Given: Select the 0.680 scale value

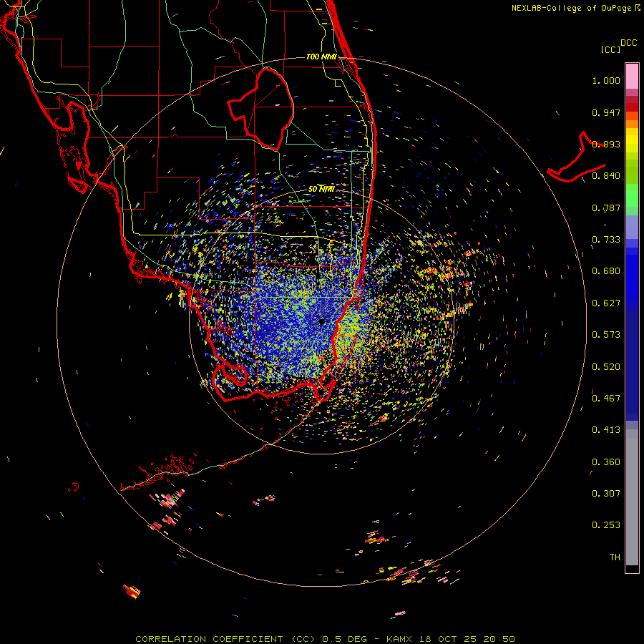Looking at the screenshot, I should click(x=606, y=271).
